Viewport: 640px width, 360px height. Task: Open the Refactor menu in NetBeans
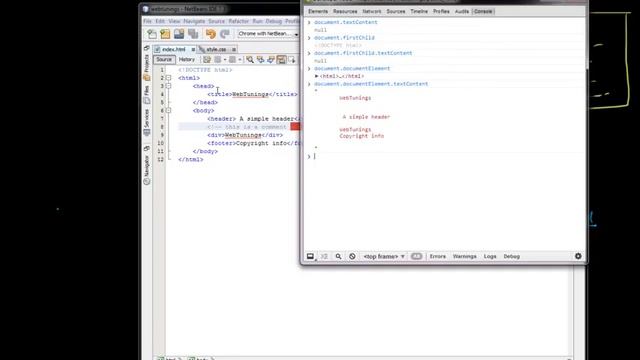coord(238,21)
